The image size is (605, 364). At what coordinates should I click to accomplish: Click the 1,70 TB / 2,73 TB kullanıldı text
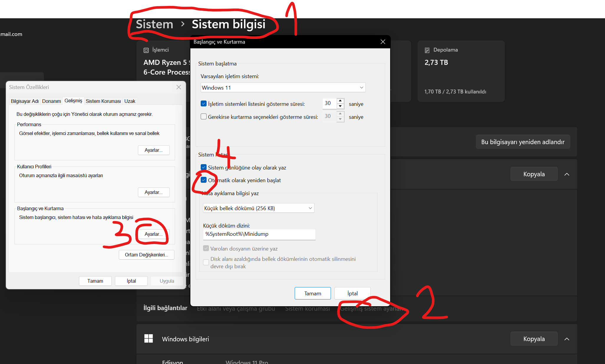(455, 92)
